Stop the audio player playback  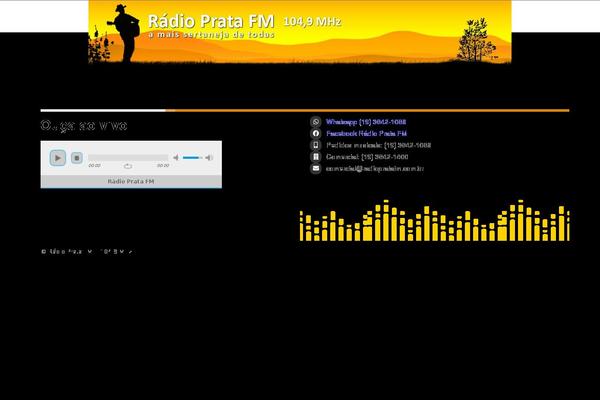pos(77,158)
